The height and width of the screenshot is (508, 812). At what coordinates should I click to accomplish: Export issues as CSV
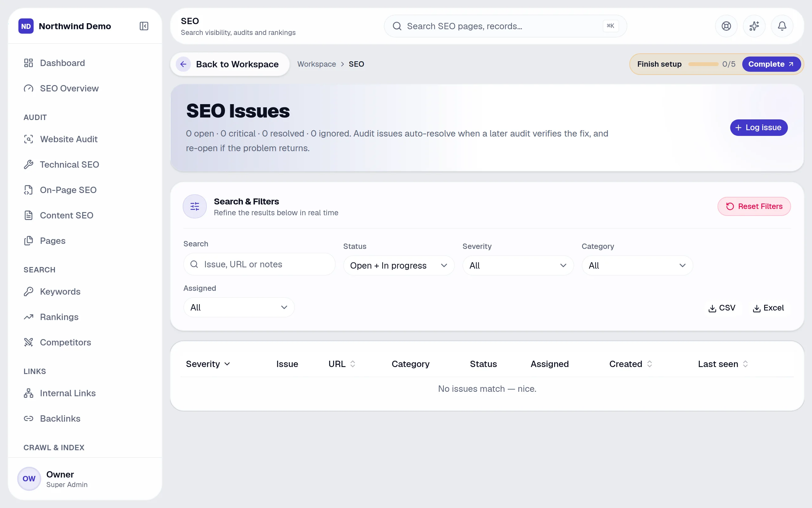721,308
